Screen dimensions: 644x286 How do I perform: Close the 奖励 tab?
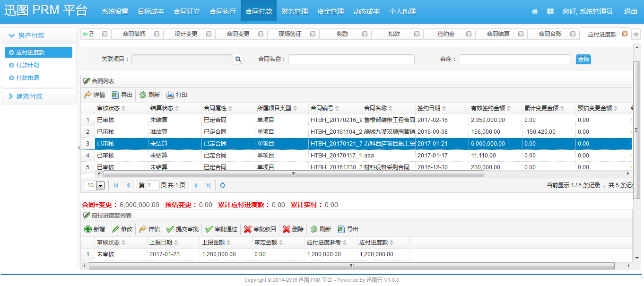point(365,34)
